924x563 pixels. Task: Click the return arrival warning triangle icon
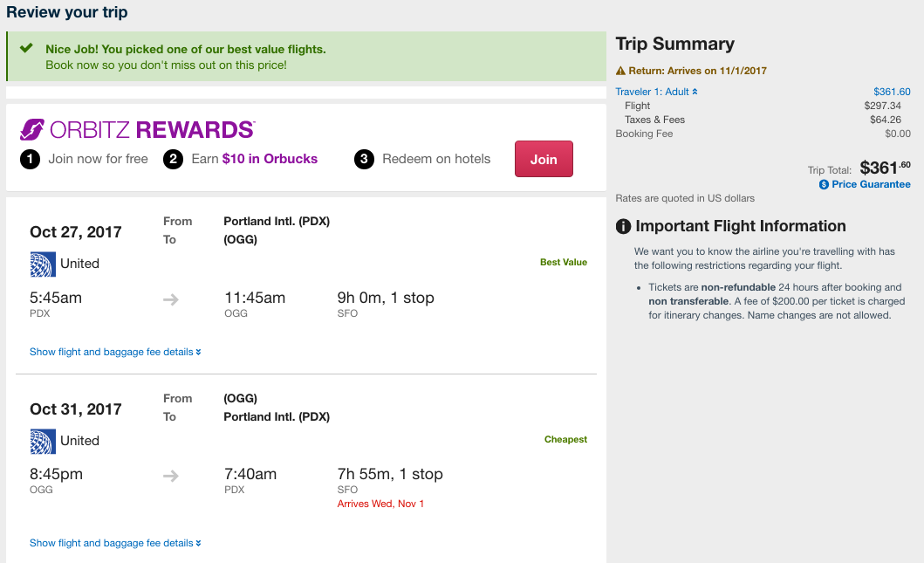pos(621,71)
